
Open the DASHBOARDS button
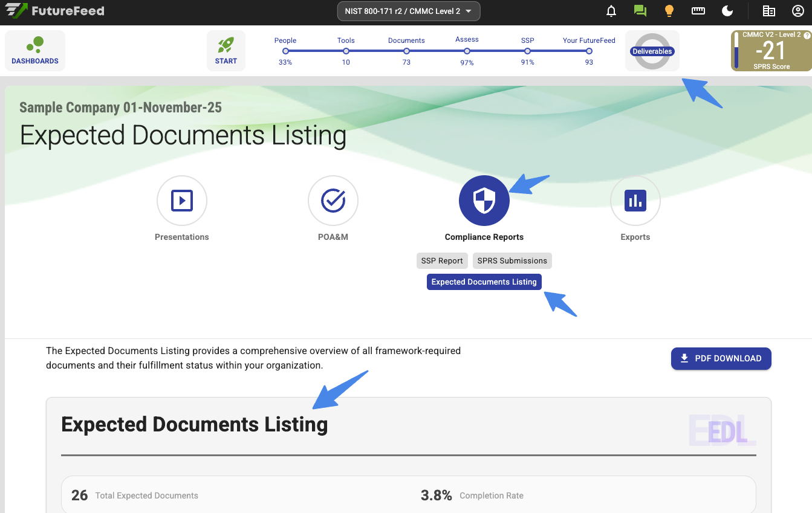coord(34,51)
